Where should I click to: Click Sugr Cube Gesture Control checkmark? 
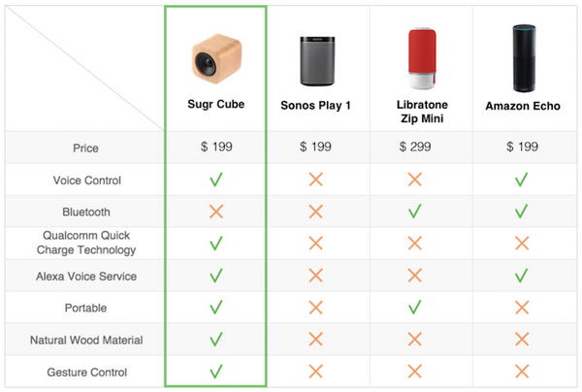(x=216, y=371)
